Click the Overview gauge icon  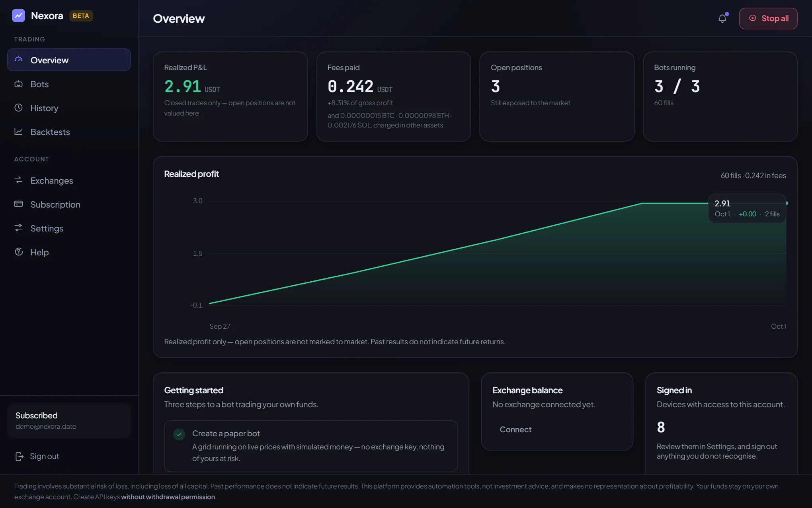coord(19,60)
